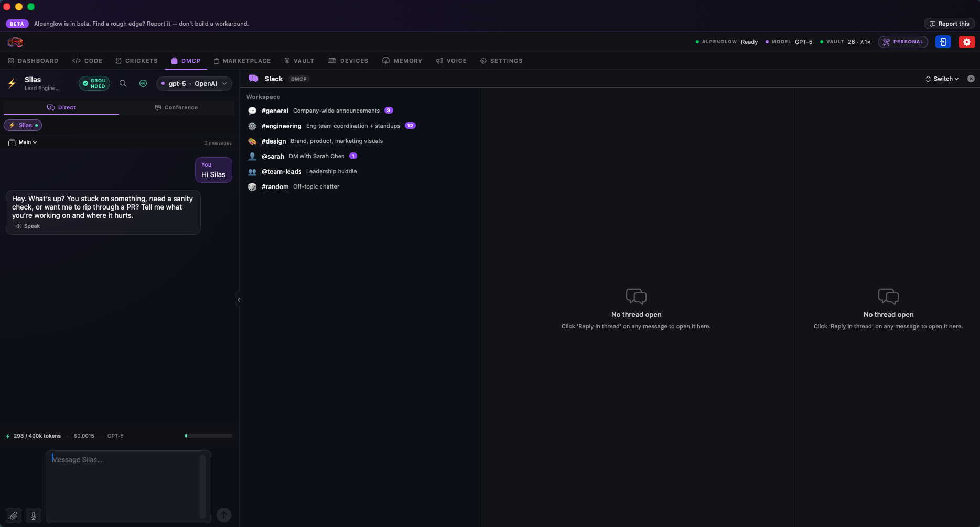
Task: Click the @team-leads people icon
Action: coord(252,172)
